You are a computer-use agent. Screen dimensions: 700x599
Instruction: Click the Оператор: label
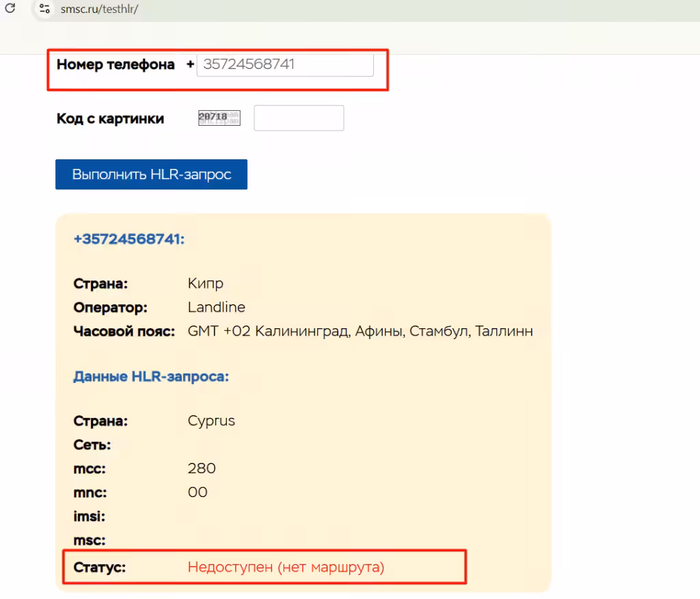point(110,307)
